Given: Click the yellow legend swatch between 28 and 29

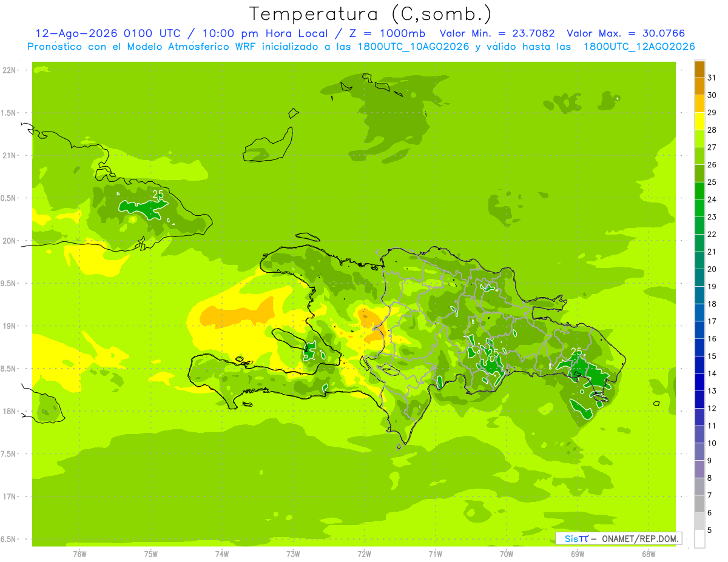Looking at the screenshot, I should click(699, 121).
